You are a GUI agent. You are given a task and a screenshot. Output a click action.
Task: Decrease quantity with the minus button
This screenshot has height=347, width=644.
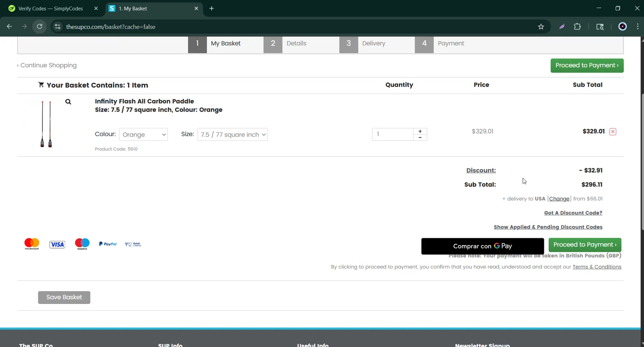[420, 137]
